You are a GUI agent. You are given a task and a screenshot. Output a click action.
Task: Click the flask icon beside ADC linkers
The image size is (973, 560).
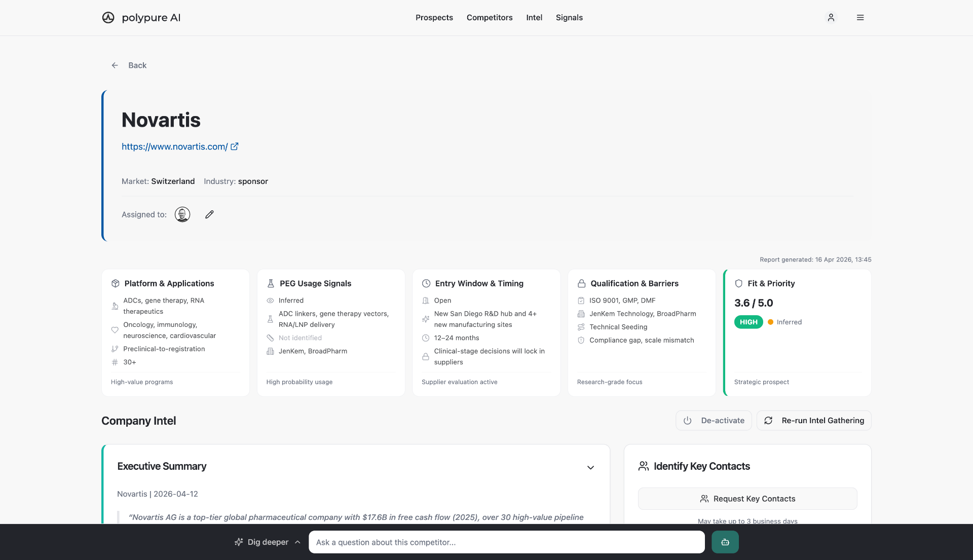tap(270, 319)
